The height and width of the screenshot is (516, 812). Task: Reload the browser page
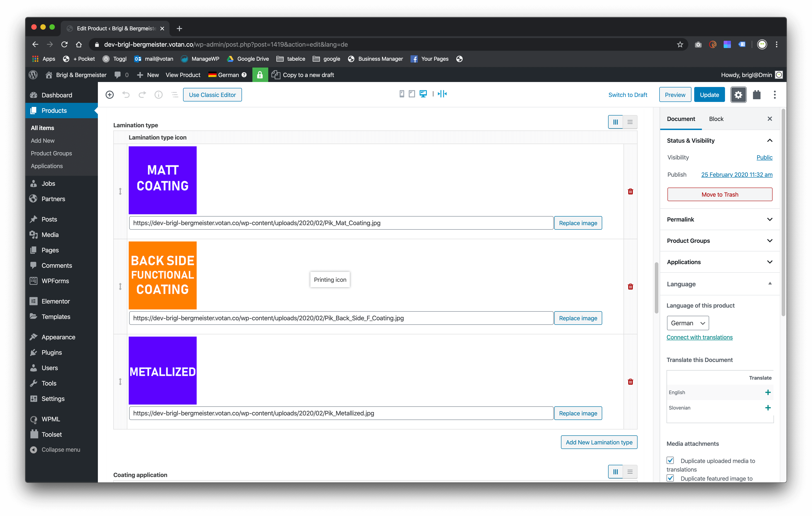tap(64, 44)
